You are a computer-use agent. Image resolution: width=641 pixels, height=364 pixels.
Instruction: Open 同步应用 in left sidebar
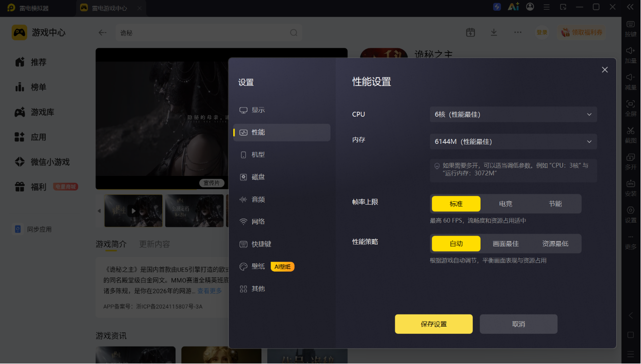pyautogui.click(x=33, y=229)
